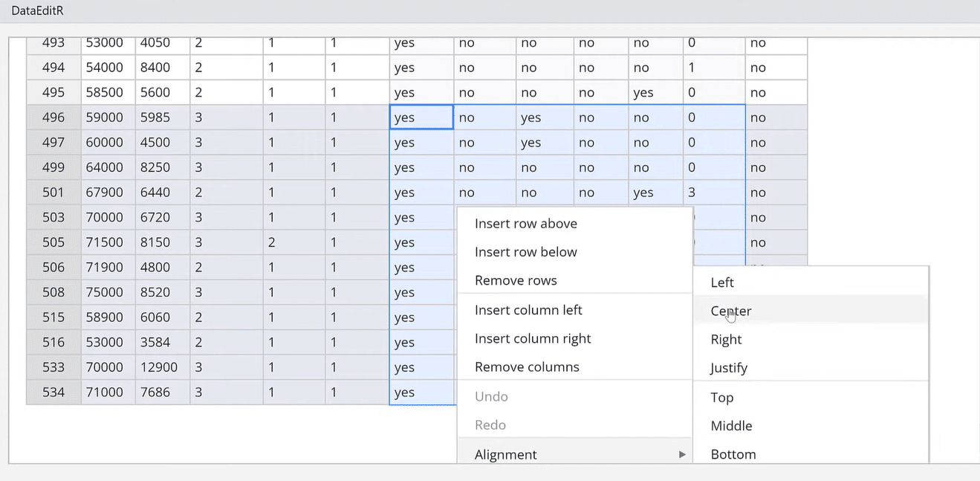Click the cell containing 4500
980x481 pixels.
click(163, 143)
